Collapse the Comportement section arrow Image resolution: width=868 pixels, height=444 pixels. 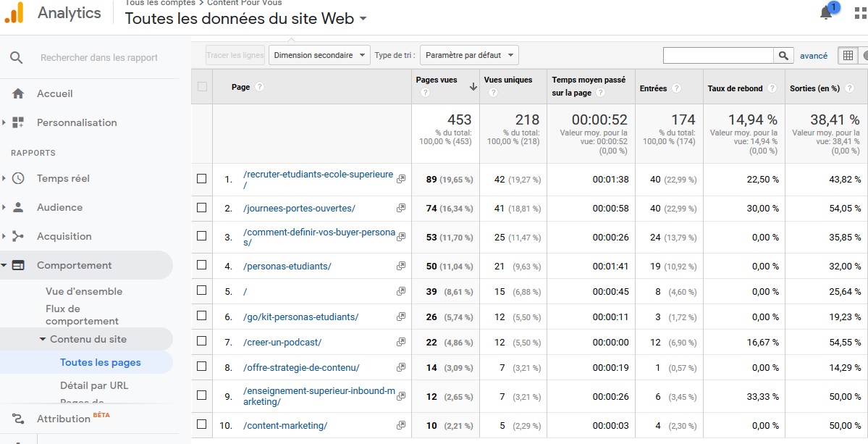point(4,265)
